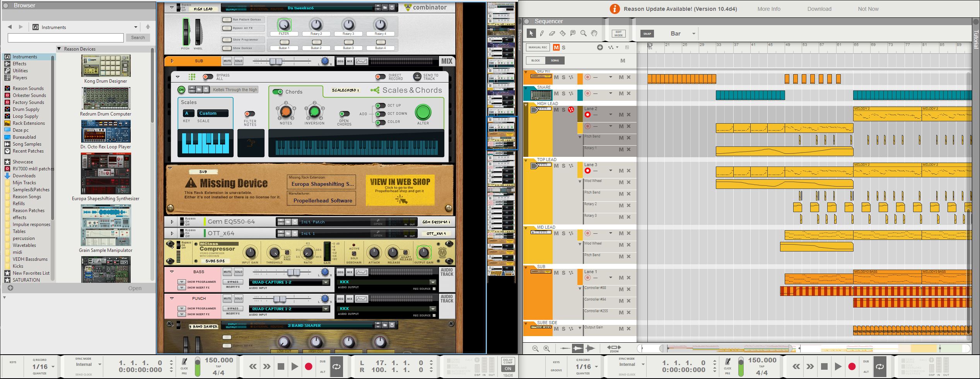
Task: Collapse the HIGH LEAD track
Action: tap(526, 105)
